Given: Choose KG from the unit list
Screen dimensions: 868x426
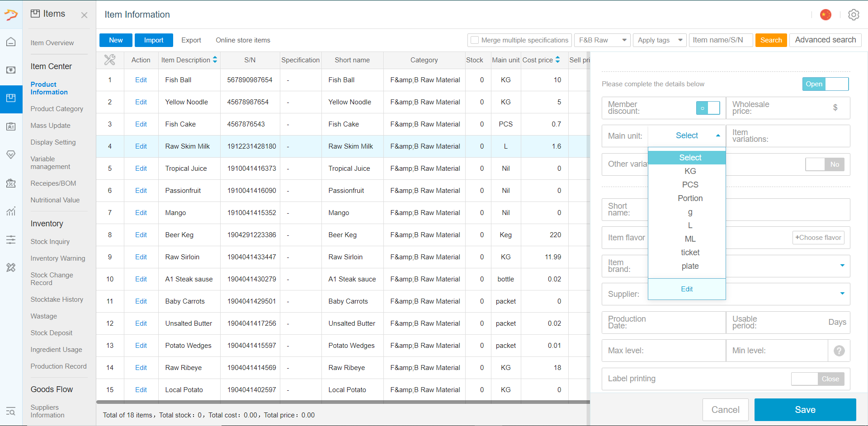Looking at the screenshot, I should tap(687, 171).
